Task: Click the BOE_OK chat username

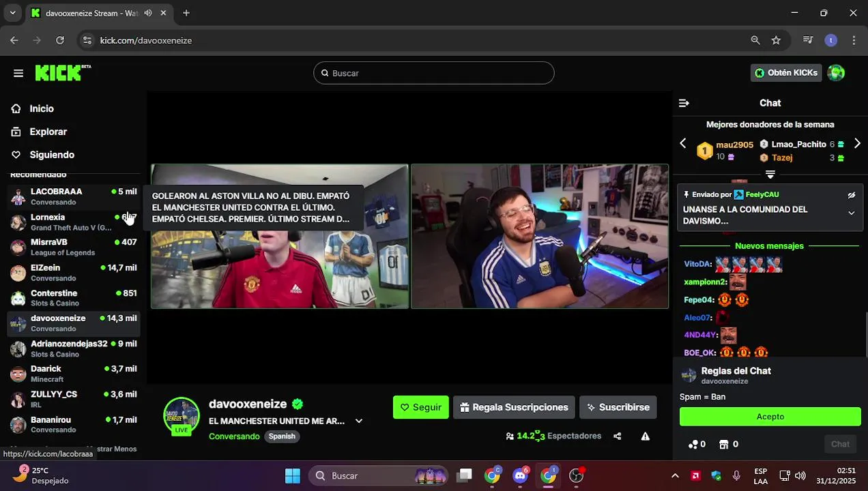Action: [699, 353]
